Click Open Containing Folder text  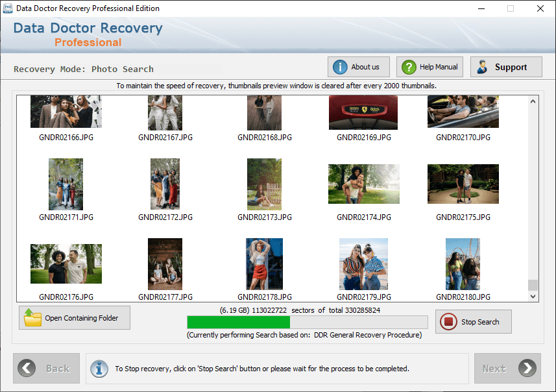[82, 318]
